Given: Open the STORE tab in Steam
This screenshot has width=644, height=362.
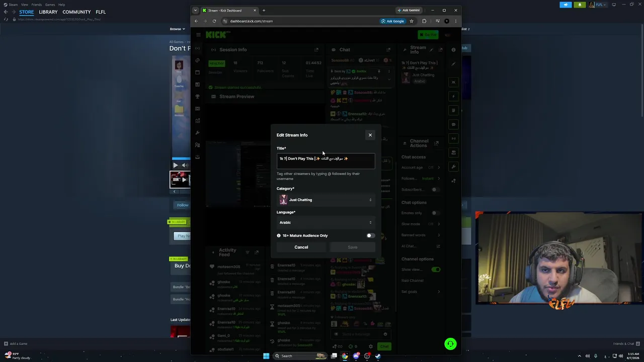Looking at the screenshot, I should 27,12.
